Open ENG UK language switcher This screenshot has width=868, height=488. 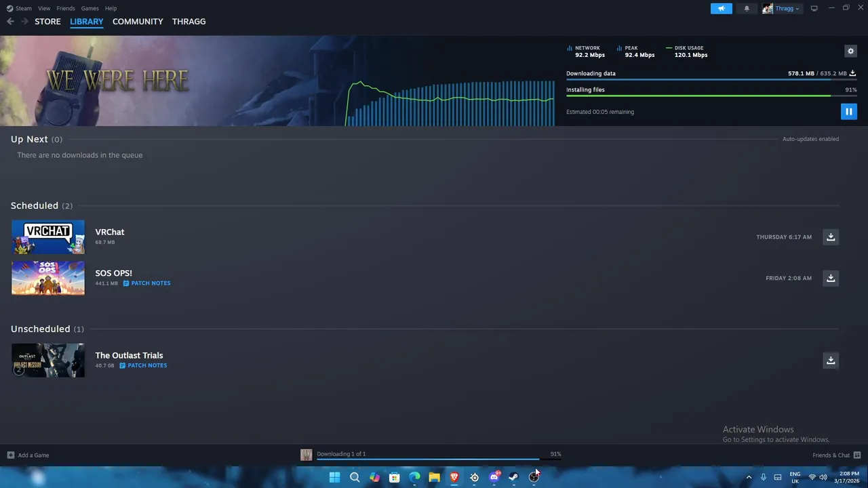pyautogui.click(x=795, y=477)
